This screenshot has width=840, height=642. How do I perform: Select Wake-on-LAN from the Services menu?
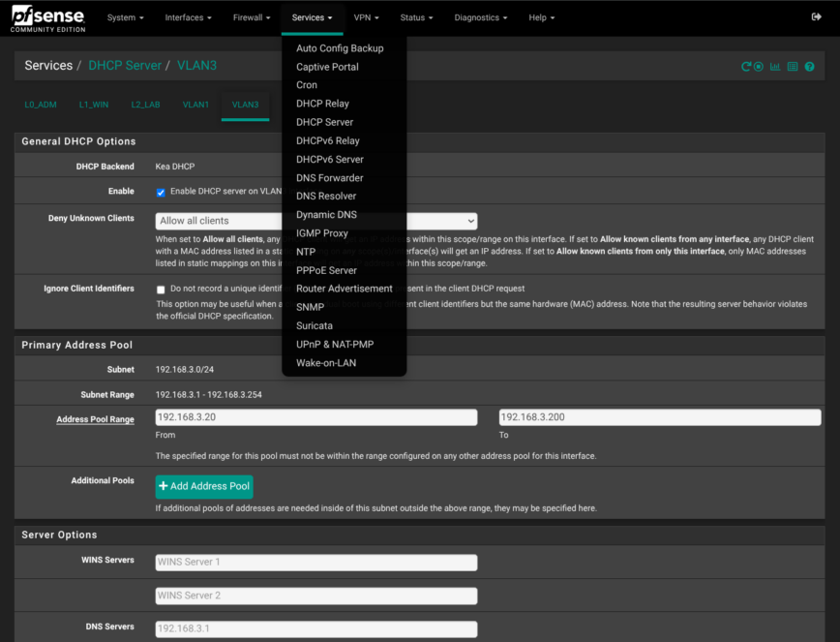[326, 363]
